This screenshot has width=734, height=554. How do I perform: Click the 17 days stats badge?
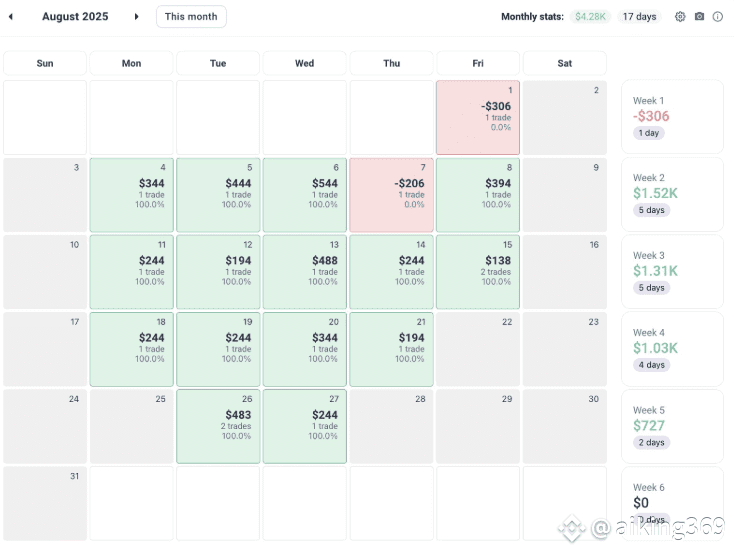click(x=639, y=17)
